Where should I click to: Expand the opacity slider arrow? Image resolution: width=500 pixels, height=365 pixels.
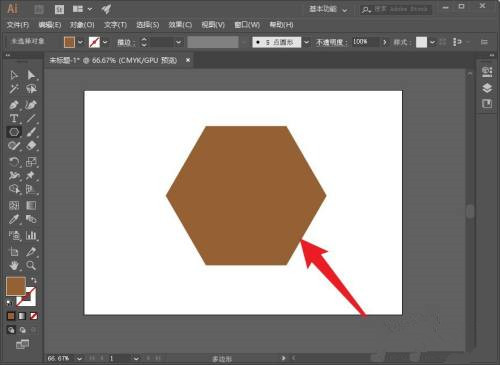(385, 42)
